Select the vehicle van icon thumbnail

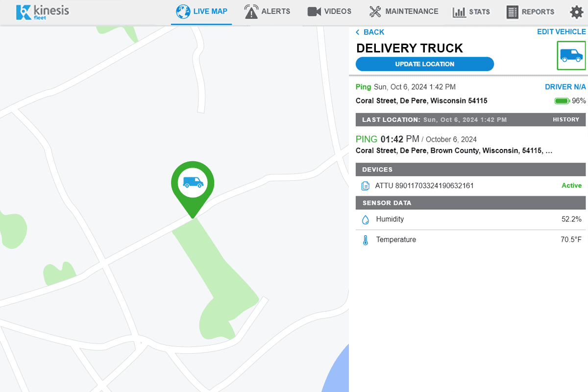click(571, 55)
